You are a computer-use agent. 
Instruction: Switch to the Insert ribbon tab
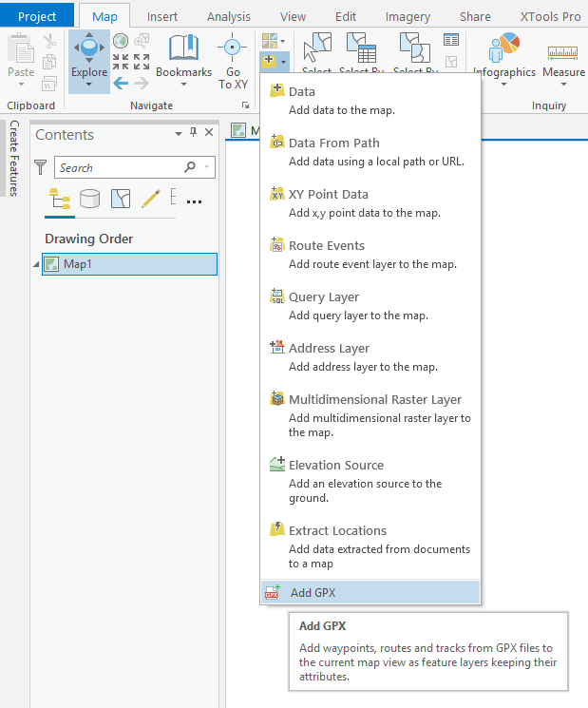point(162,16)
